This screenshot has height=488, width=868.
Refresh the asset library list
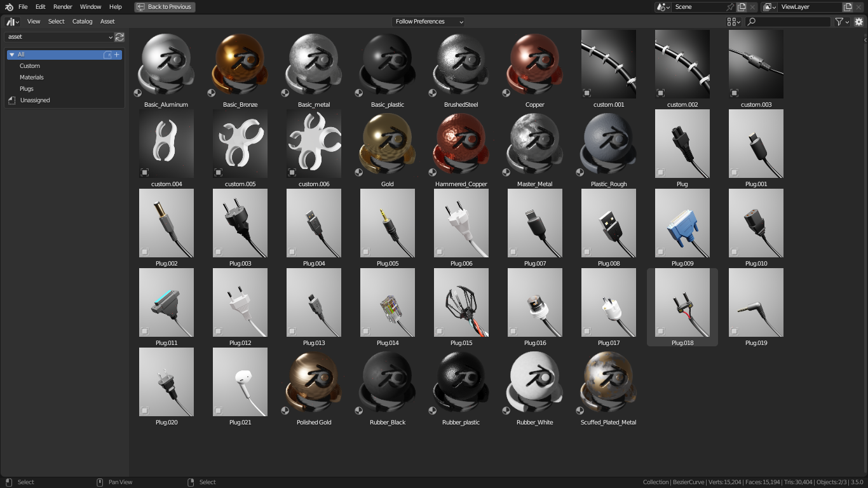pyautogui.click(x=119, y=37)
